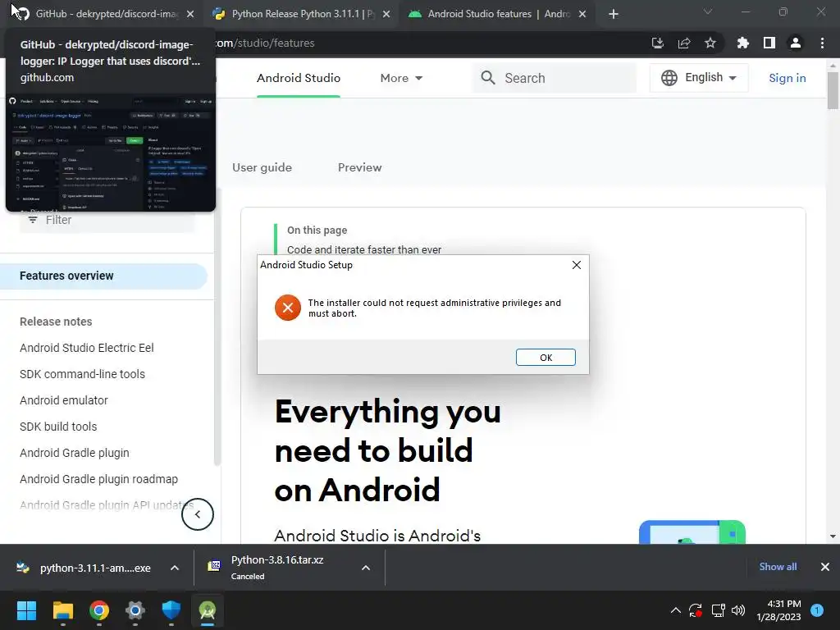Screen dimensions: 840x630
Task: Click the page vertical scrollbar thumb
Action: (833, 90)
